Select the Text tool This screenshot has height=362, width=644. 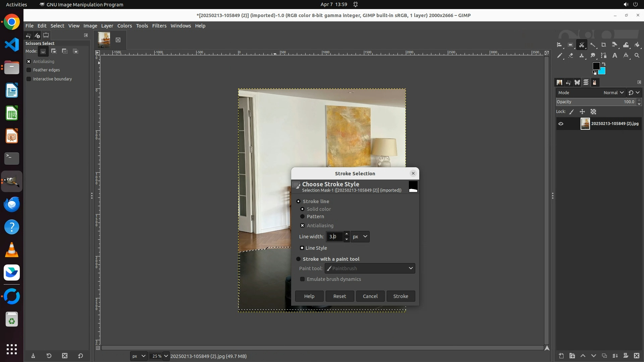pos(615,56)
